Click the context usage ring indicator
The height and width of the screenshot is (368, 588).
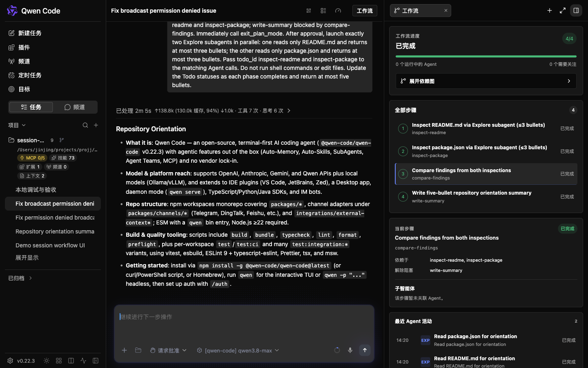pos(337,350)
